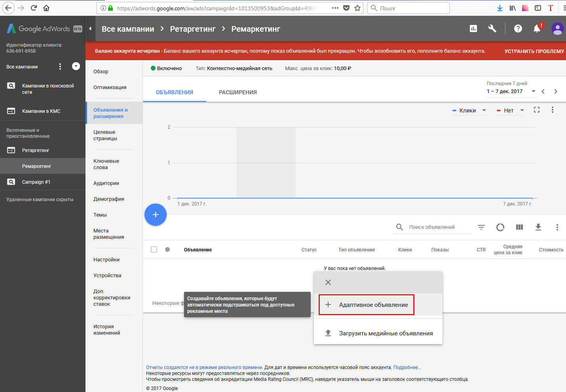The height and width of the screenshot is (392, 566).
Task: Open Firefox downloads arrow
Action: pos(500,8)
